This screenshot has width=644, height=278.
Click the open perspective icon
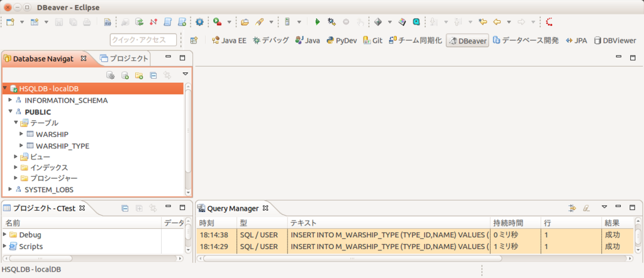[x=194, y=40]
